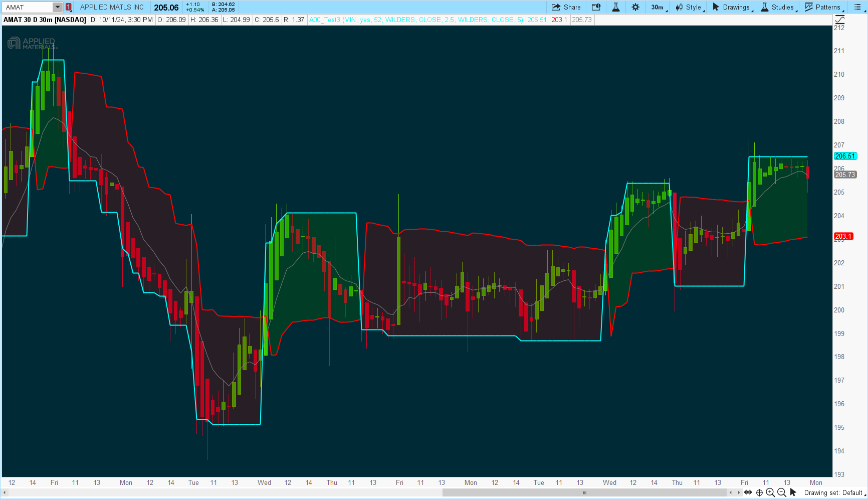
Task: Step chart left with small left arrow
Action: [x=731, y=492]
